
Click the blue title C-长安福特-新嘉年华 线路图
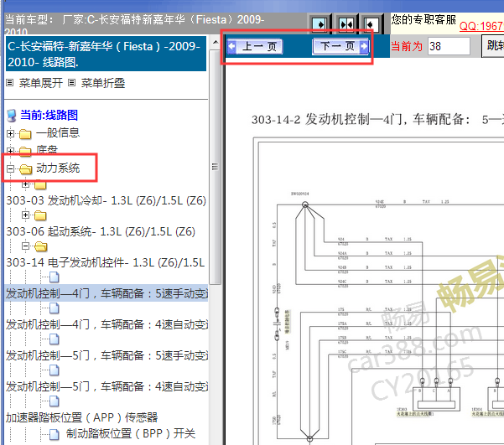coord(106,54)
